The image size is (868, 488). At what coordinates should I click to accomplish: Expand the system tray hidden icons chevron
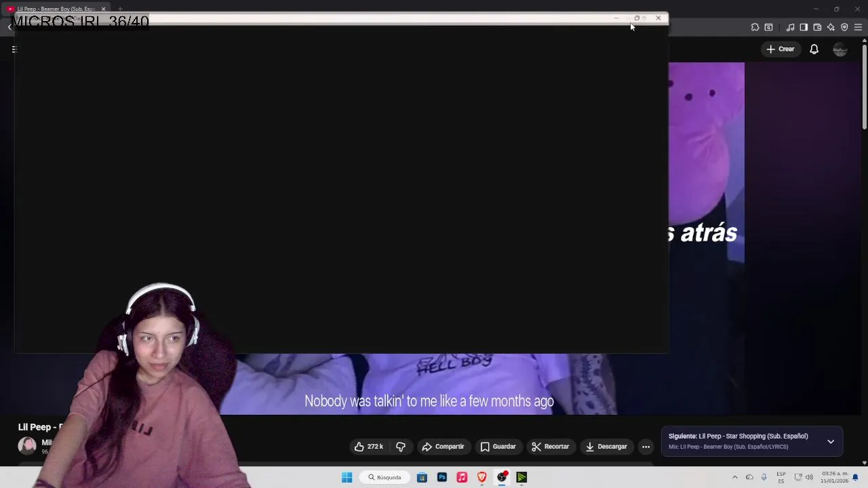click(x=734, y=477)
